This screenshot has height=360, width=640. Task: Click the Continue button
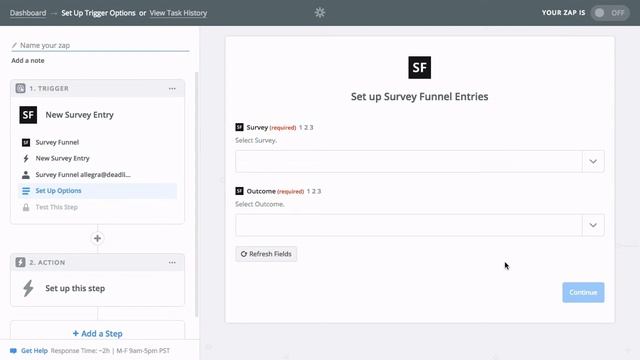click(x=583, y=292)
